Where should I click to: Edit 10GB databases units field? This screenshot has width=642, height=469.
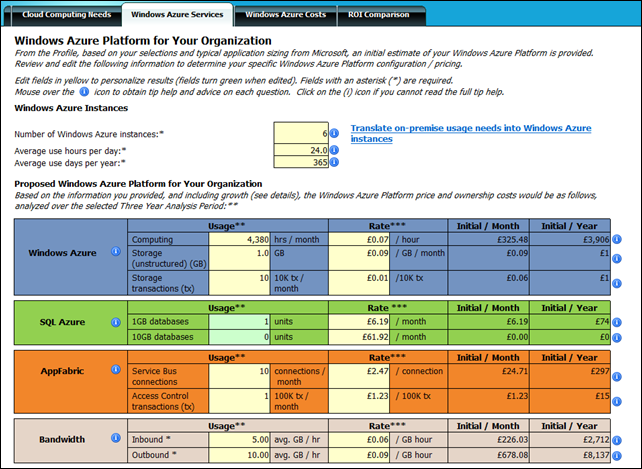239,337
